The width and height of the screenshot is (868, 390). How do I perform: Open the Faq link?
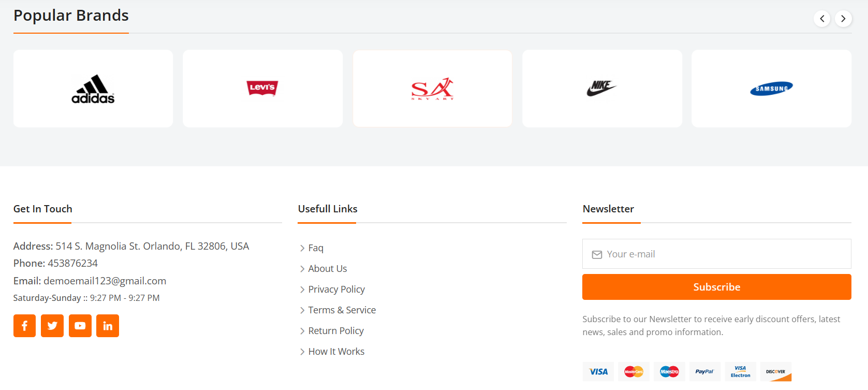click(315, 248)
